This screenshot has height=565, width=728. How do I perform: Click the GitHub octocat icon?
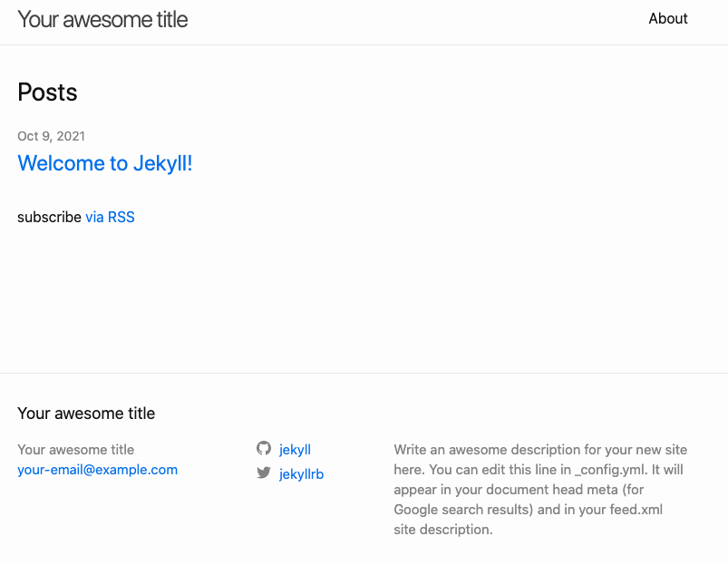point(264,449)
